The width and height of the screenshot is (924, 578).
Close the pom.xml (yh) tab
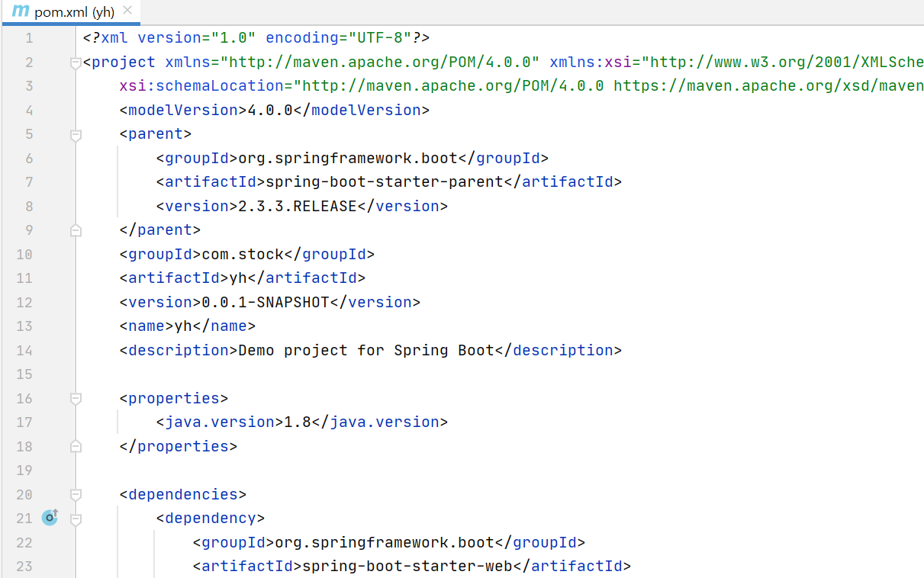[x=127, y=11]
